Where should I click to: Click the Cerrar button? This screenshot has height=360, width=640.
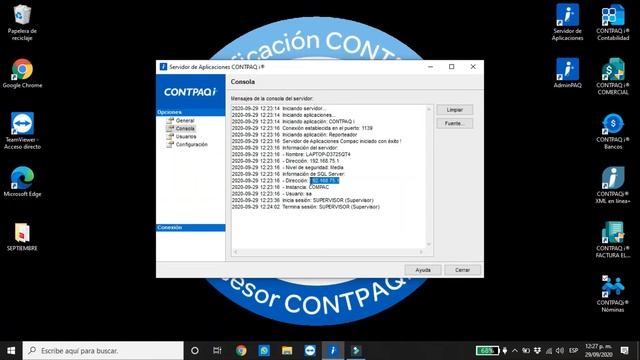462,270
